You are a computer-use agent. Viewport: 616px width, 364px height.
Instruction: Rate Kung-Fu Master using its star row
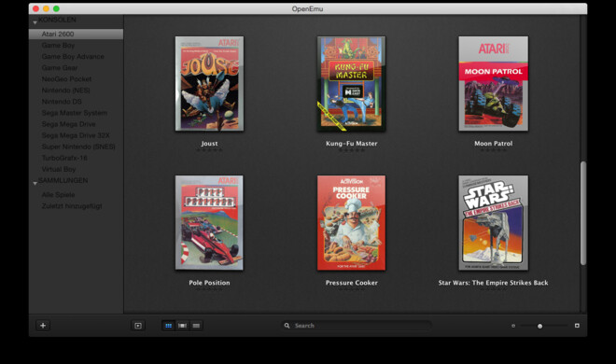pos(352,150)
